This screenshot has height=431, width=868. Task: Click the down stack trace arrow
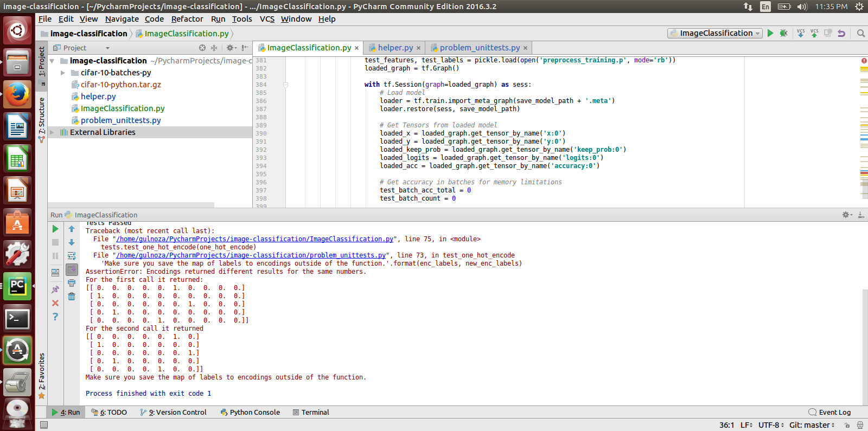pos(72,242)
